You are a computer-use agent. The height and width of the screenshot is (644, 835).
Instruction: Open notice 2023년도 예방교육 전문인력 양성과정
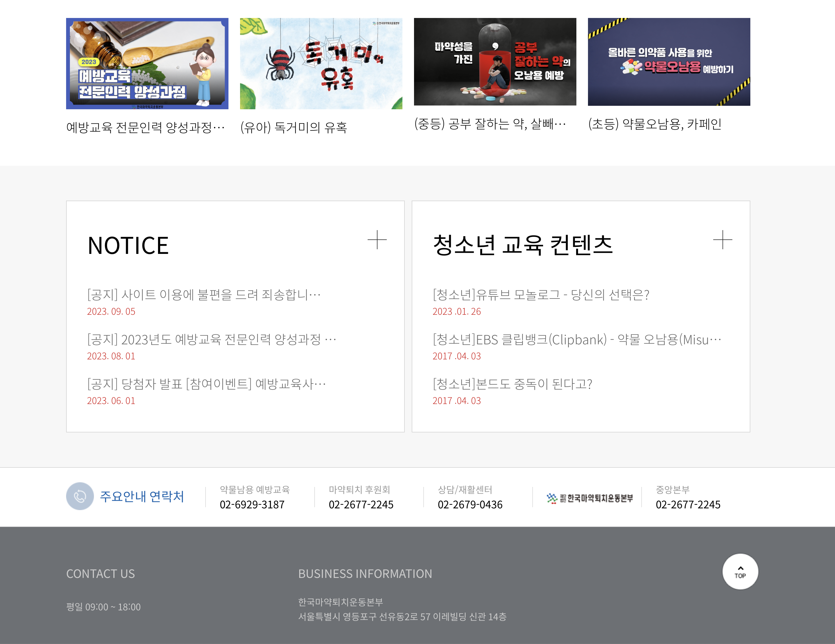(211, 339)
